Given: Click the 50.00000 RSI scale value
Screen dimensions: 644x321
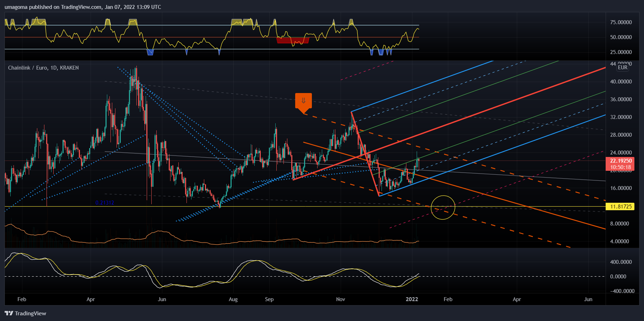Looking at the screenshot, I should click(621, 37).
